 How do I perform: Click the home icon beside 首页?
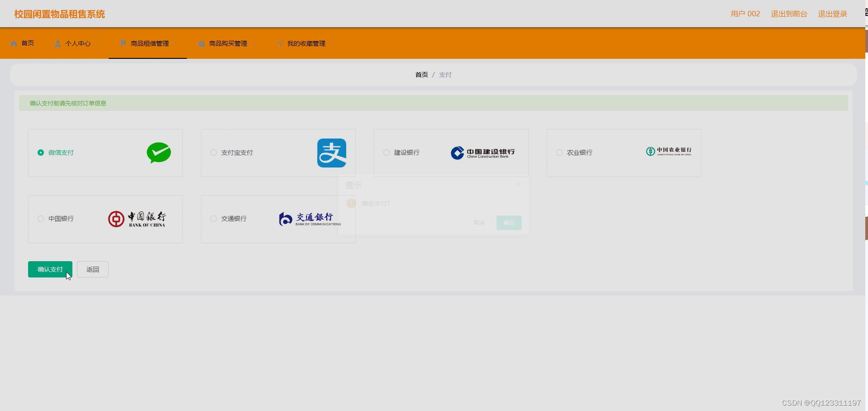point(14,43)
